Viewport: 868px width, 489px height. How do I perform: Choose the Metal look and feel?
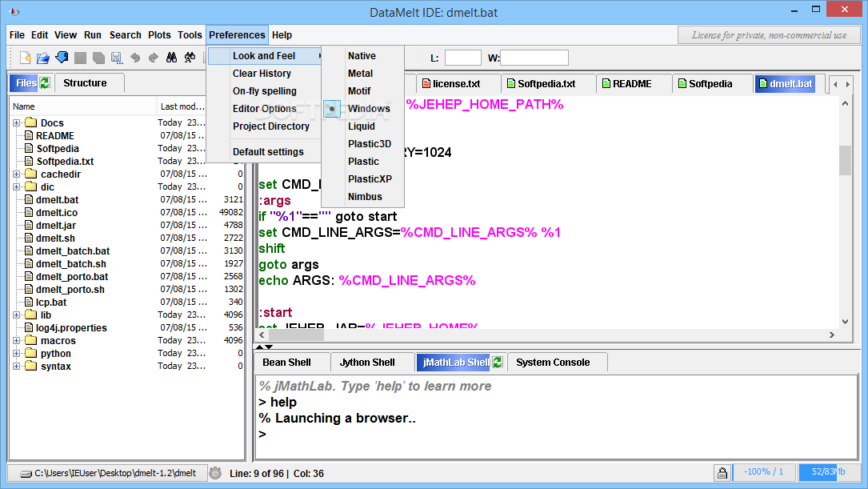(360, 74)
